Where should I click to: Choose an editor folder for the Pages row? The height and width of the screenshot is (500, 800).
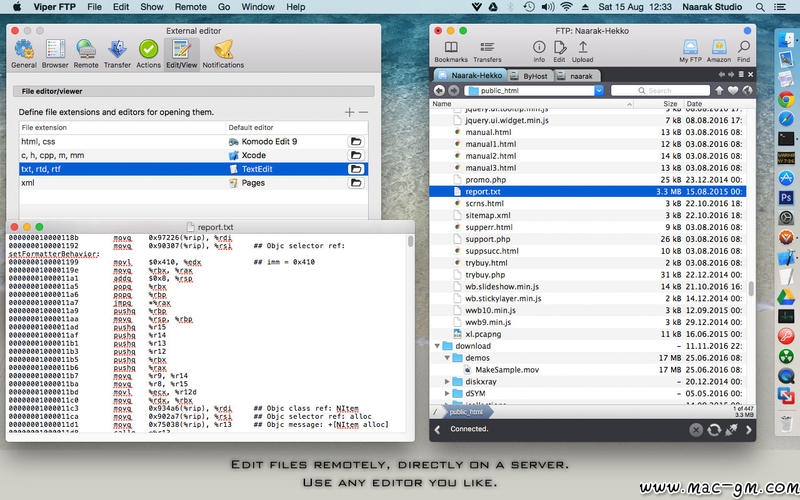click(356, 183)
